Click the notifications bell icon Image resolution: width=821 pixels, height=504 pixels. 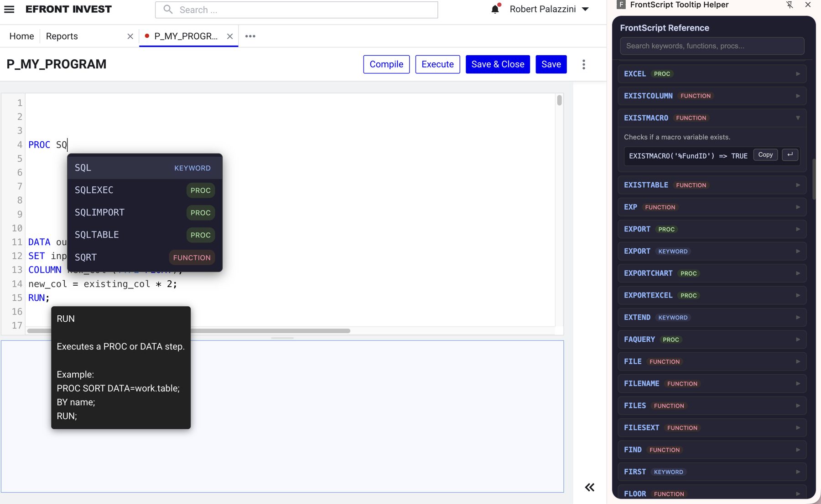pos(495,9)
